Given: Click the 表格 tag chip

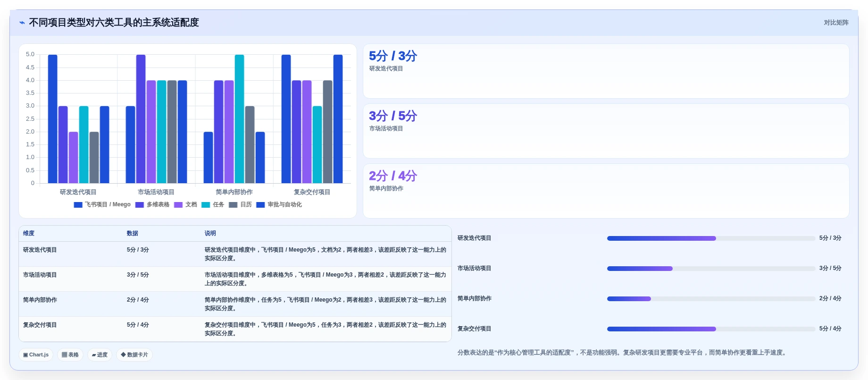Looking at the screenshot, I should (x=70, y=355).
